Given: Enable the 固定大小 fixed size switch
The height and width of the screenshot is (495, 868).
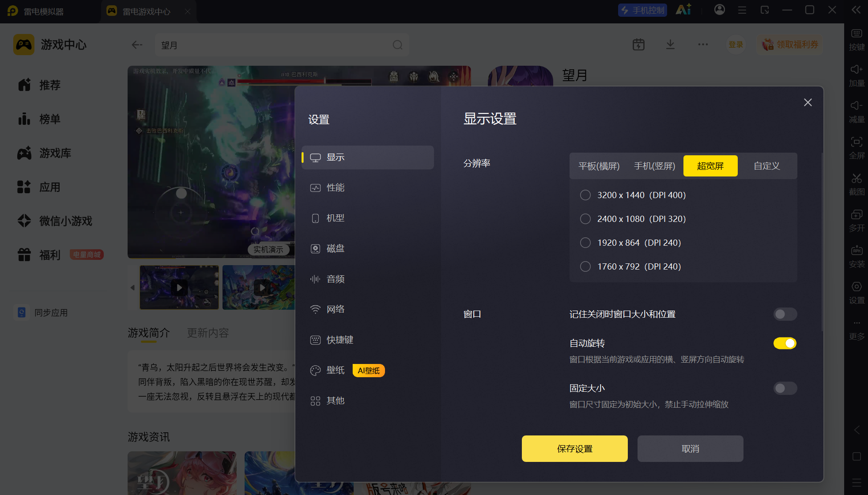Looking at the screenshot, I should 785,388.
